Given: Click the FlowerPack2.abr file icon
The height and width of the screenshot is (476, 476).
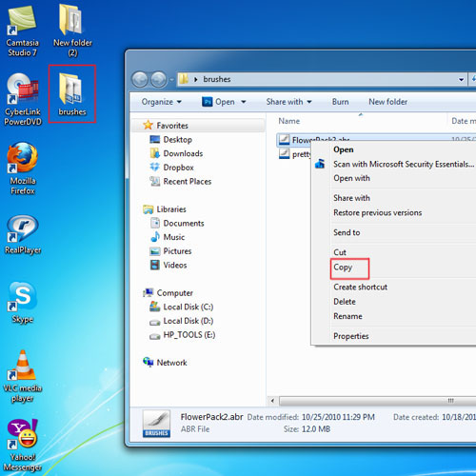Looking at the screenshot, I should click(x=284, y=140).
